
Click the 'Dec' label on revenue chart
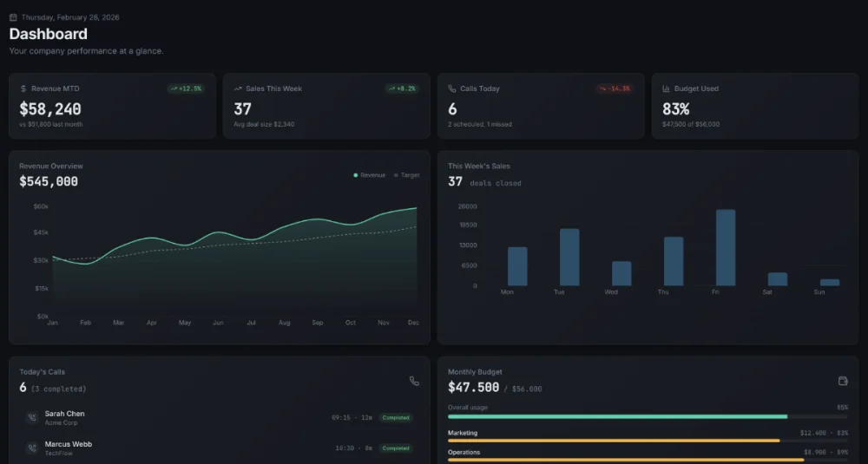point(413,323)
